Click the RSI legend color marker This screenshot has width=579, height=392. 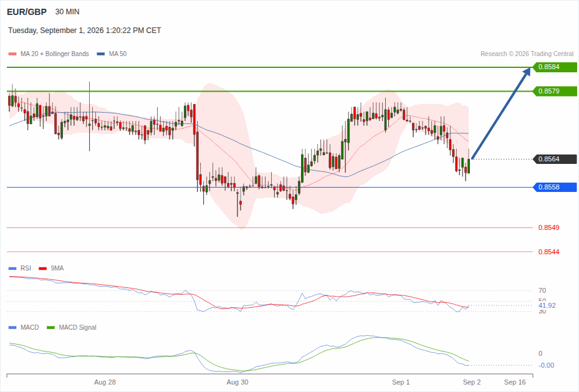coord(12,269)
